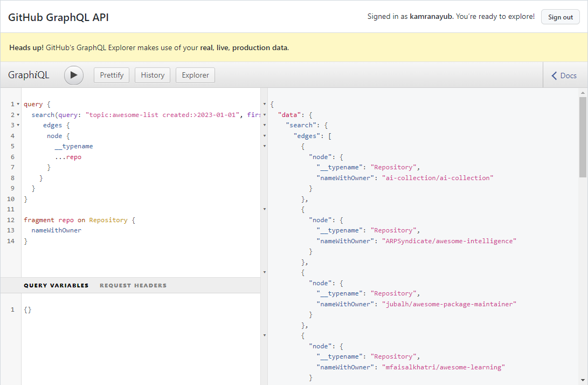
Task: Click the word fragment on line 12
Action: pos(39,220)
